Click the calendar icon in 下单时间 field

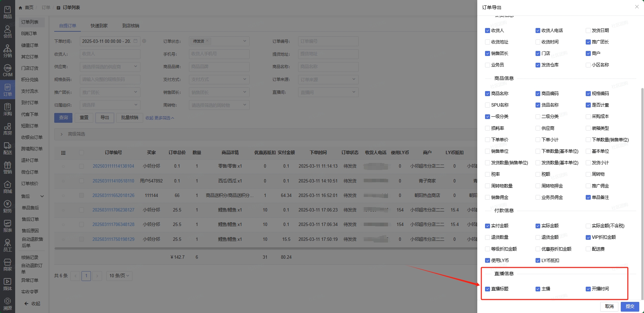(135, 41)
